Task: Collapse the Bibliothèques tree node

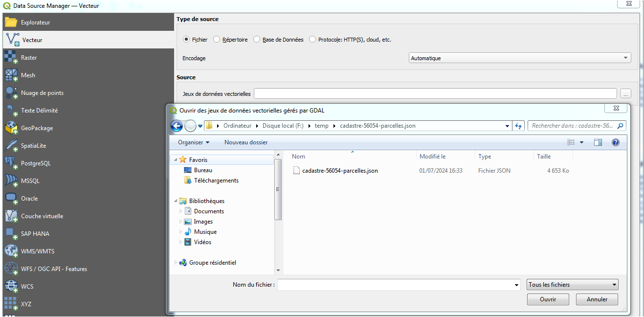Action: coord(176,201)
